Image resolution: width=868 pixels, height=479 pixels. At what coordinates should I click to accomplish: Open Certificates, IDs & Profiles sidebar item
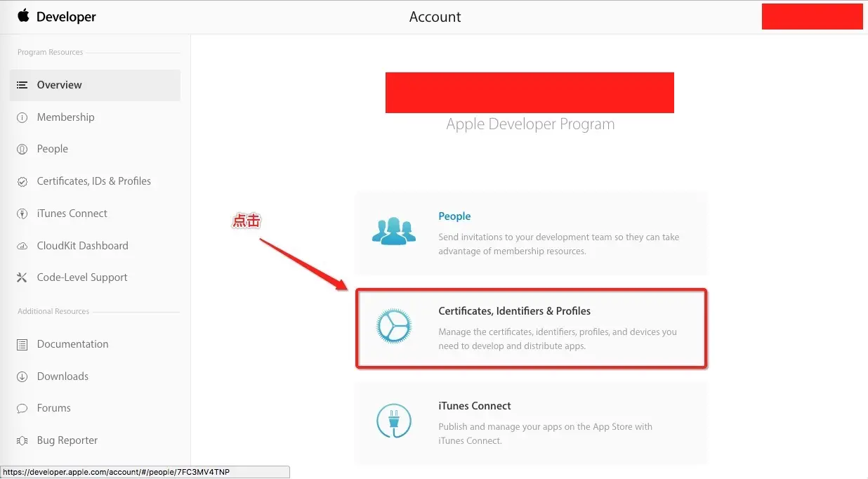94,181
